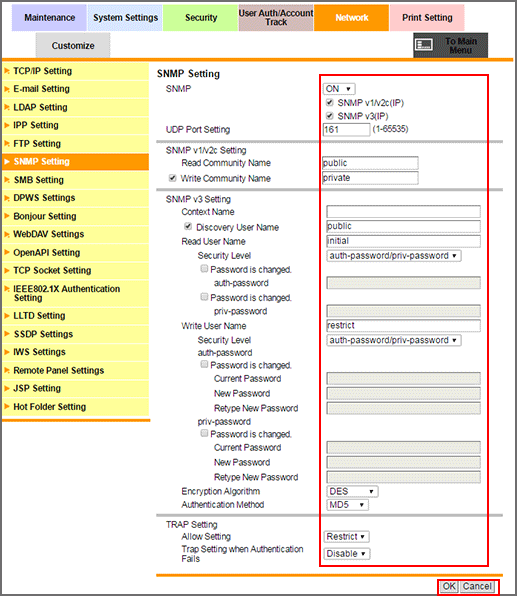517x596 pixels.
Task: Click the arrow icon beside E-mail Setting
Action: [7, 89]
